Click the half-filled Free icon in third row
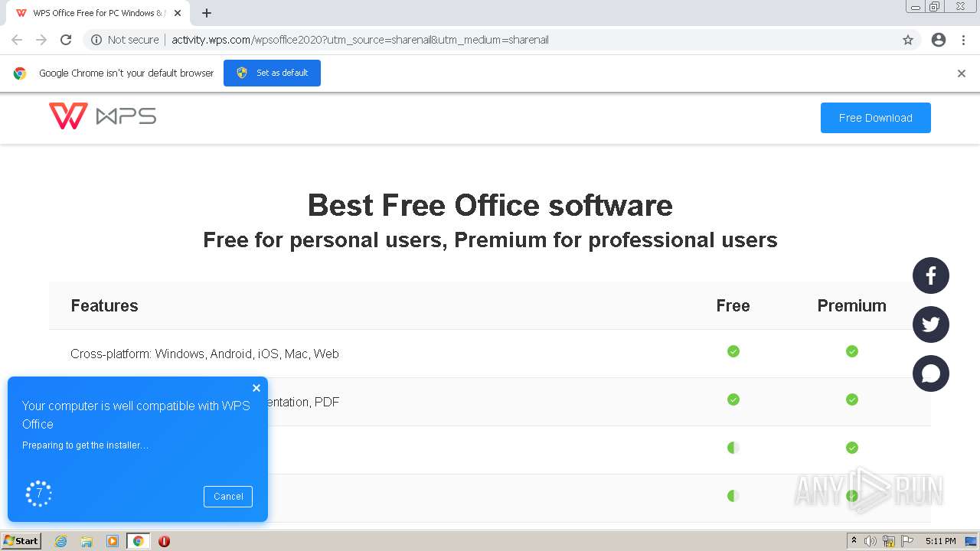The width and height of the screenshot is (980, 551). point(733,448)
